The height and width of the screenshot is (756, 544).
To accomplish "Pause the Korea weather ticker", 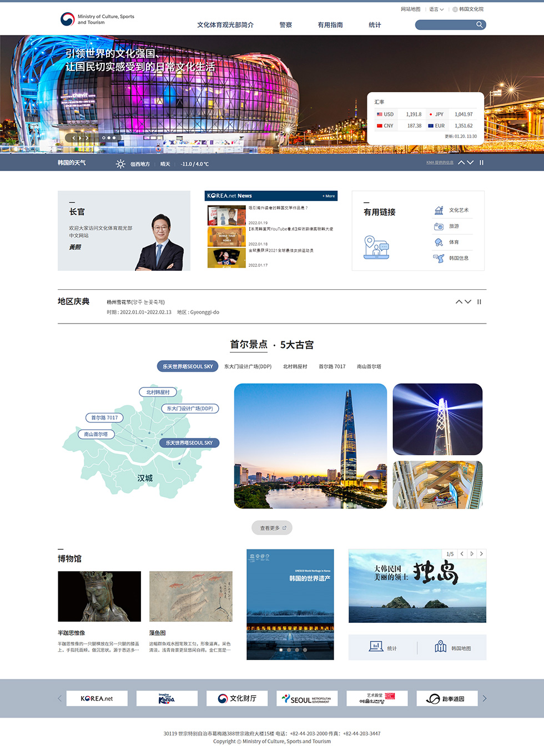I will click(x=481, y=163).
